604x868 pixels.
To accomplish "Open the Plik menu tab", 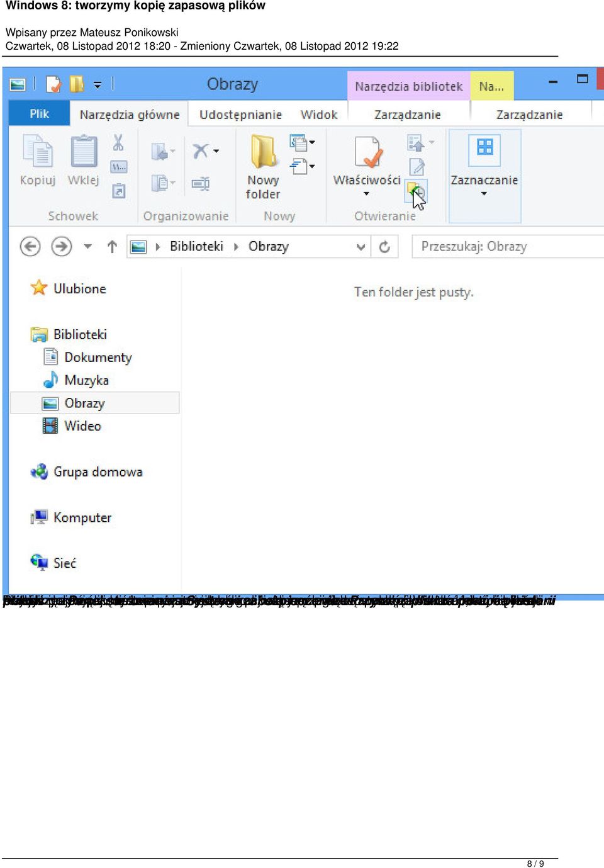I will [x=39, y=114].
